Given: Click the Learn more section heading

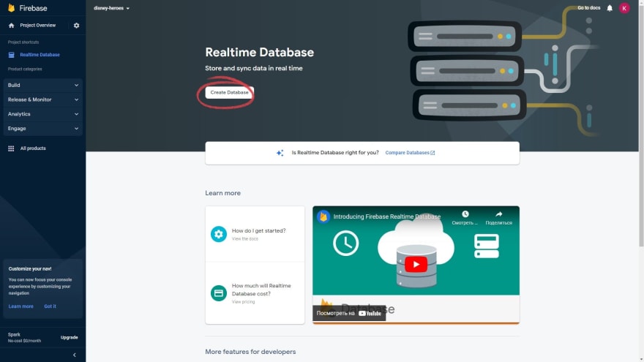Looking at the screenshot, I should [x=223, y=193].
